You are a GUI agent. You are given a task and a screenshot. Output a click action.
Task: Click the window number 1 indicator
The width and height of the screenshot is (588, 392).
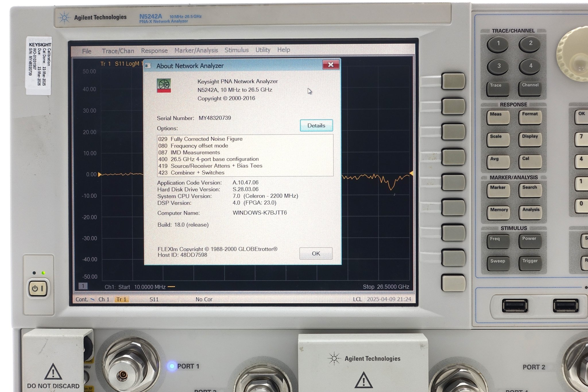[83, 286]
